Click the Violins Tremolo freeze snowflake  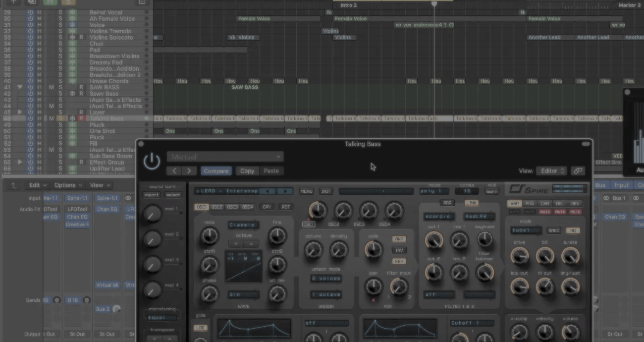point(72,31)
